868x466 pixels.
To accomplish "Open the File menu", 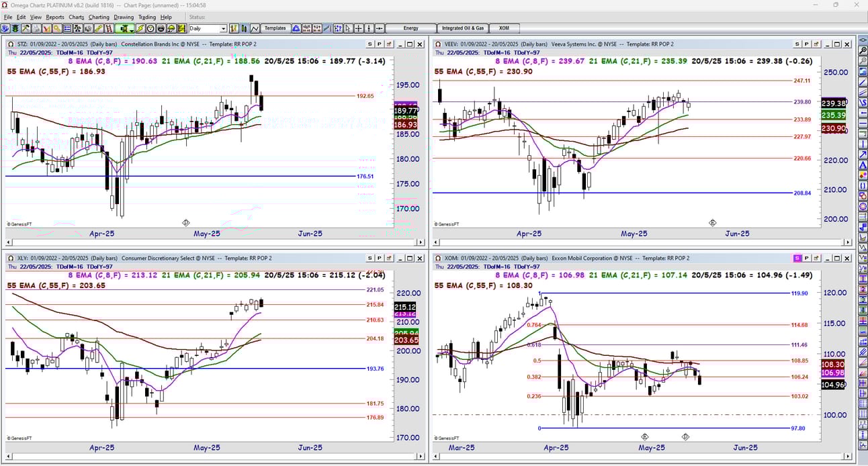I will pyautogui.click(x=8, y=17).
